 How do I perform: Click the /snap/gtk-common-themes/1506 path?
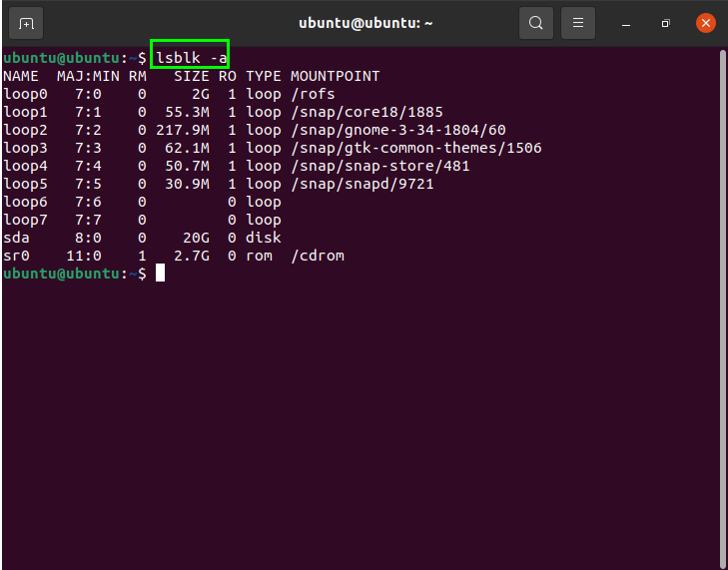pos(415,148)
